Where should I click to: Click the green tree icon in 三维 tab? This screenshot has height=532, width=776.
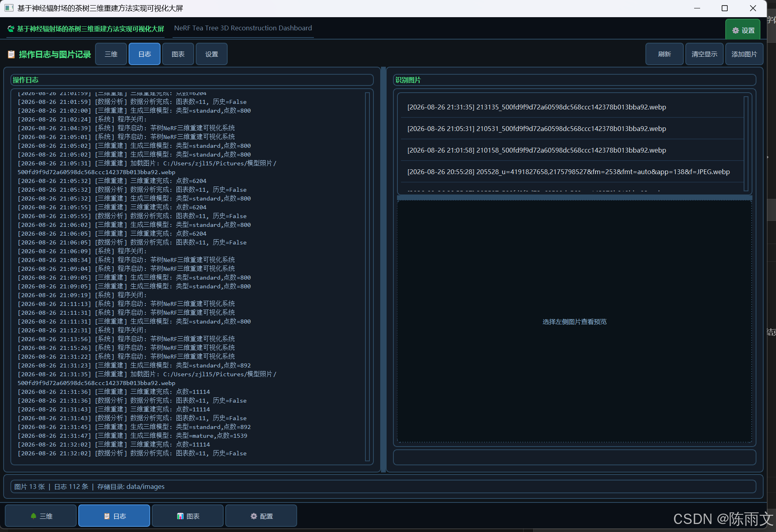34,516
